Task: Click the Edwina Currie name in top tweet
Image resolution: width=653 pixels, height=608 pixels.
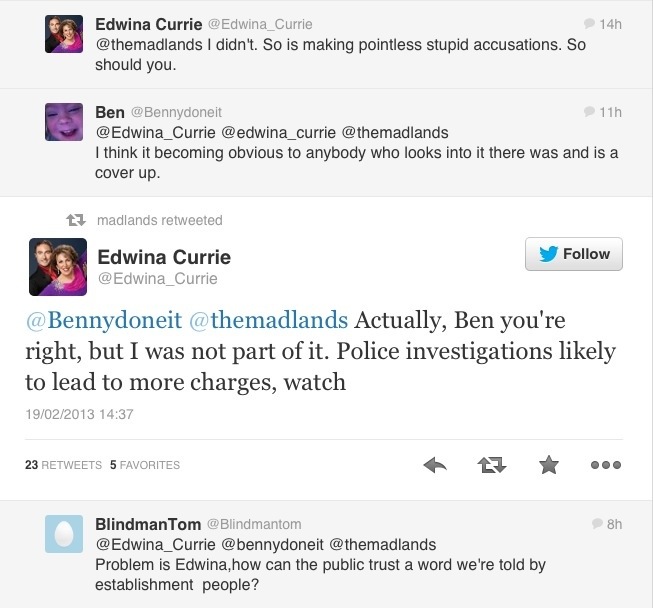Action: click(x=149, y=24)
